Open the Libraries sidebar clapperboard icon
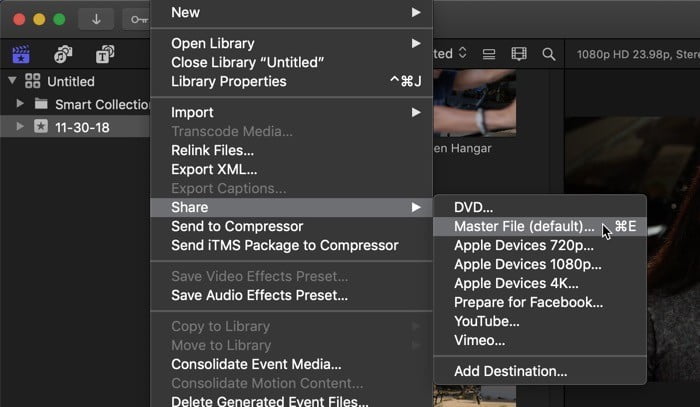Screen dimensions: 700x407 [21, 54]
